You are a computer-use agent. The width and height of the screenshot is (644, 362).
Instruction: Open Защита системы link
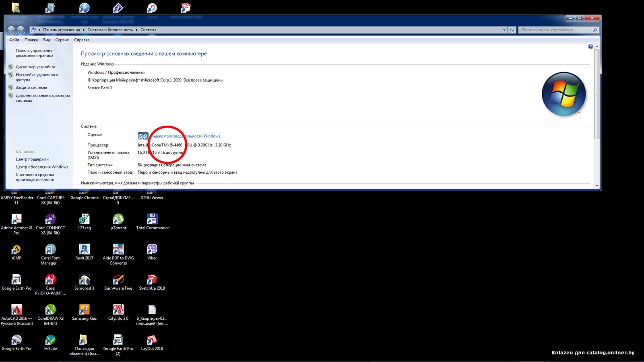(x=31, y=87)
